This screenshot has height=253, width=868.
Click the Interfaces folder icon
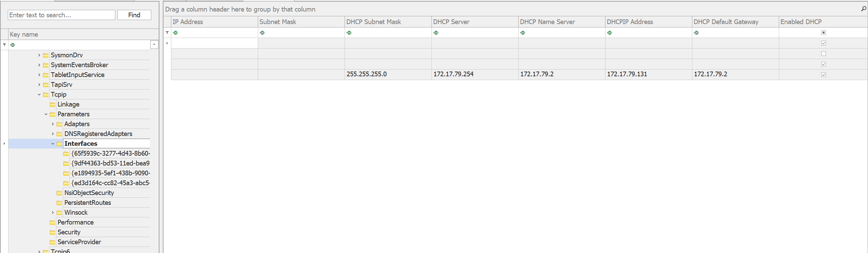pyautogui.click(x=59, y=144)
